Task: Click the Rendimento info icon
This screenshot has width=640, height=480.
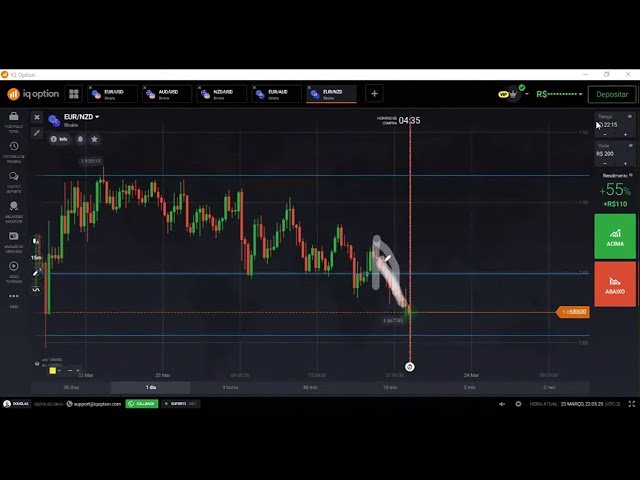Action: click(631, 175)
